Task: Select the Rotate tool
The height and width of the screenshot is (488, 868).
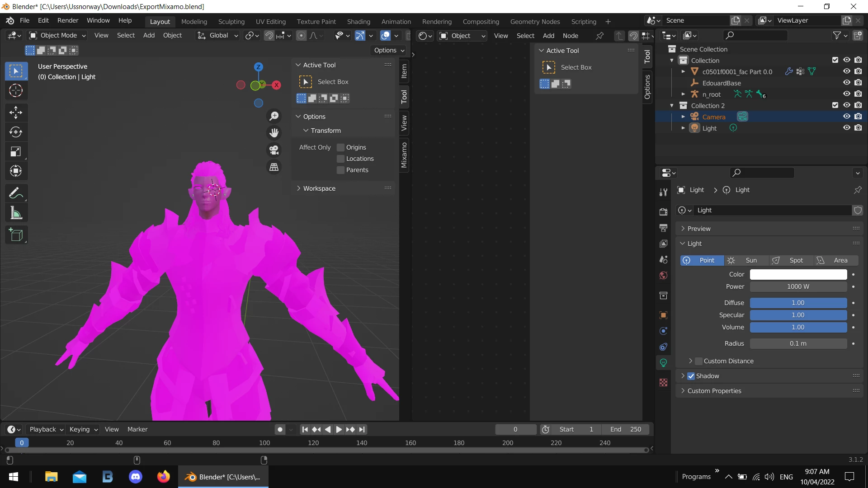Action: click(x=16, y=132)
